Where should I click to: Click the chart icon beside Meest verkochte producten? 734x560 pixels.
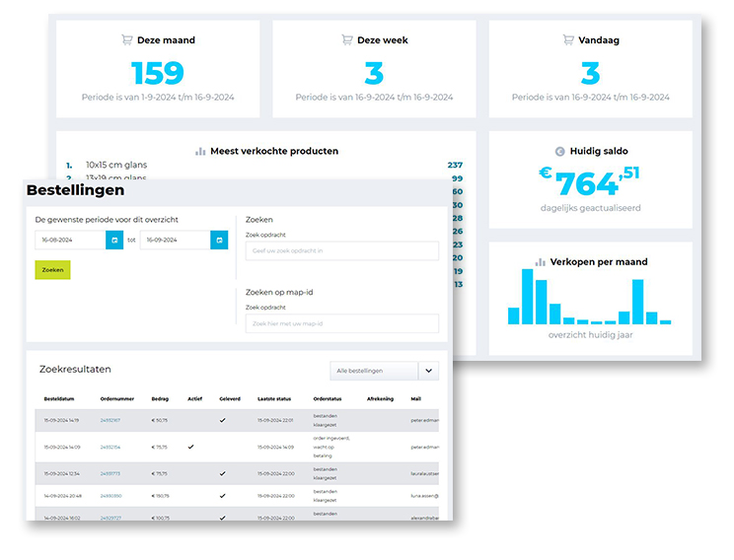(x=200, y=152)
